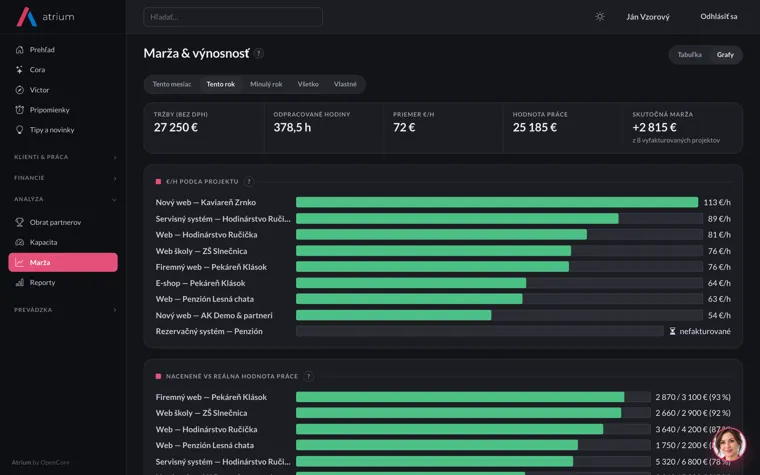Screen dimensions: 760x475
Task: Open assistant avatar chat bubble
Action: [x=729, y=444]
